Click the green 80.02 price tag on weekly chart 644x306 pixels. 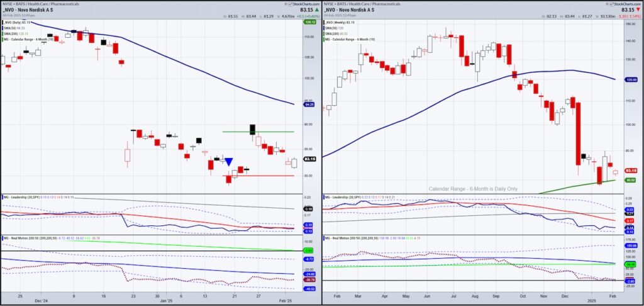[x=630, y=179]
